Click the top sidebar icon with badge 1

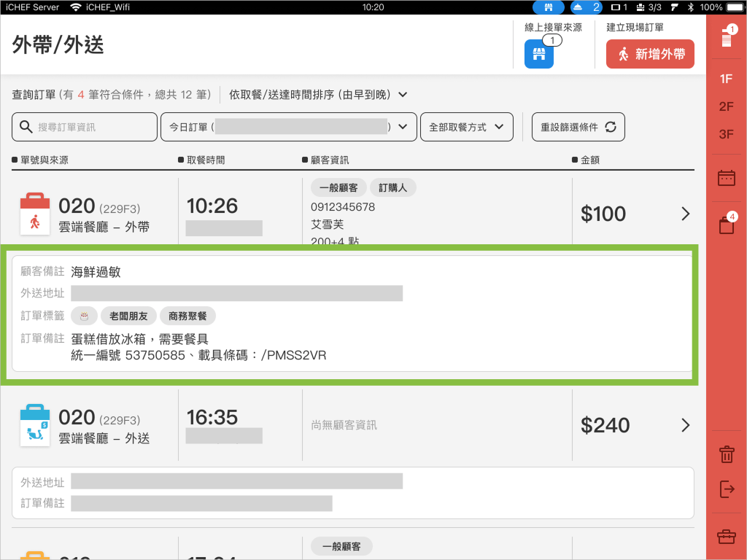727,38
